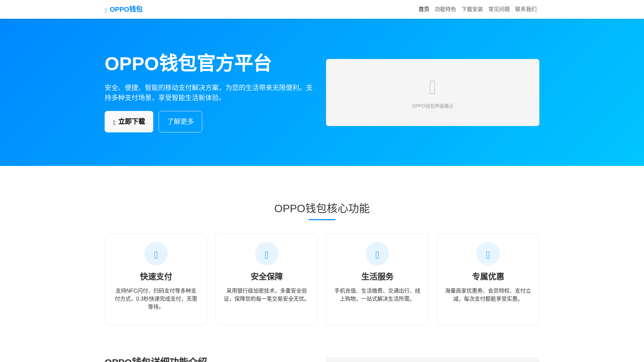
Task: Click description text 采用银行级加密技术
Action: click(267, 295)
